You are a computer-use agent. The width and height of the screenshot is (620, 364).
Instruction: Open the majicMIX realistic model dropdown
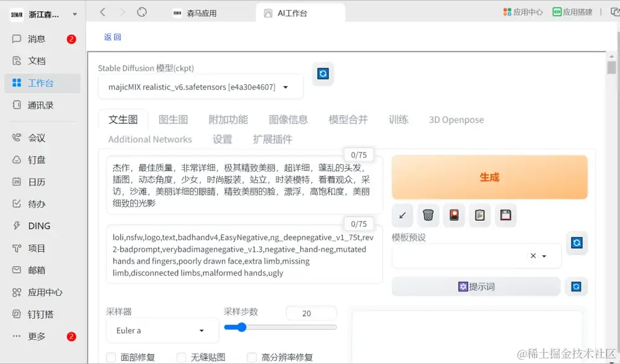(x=200, y=87)
